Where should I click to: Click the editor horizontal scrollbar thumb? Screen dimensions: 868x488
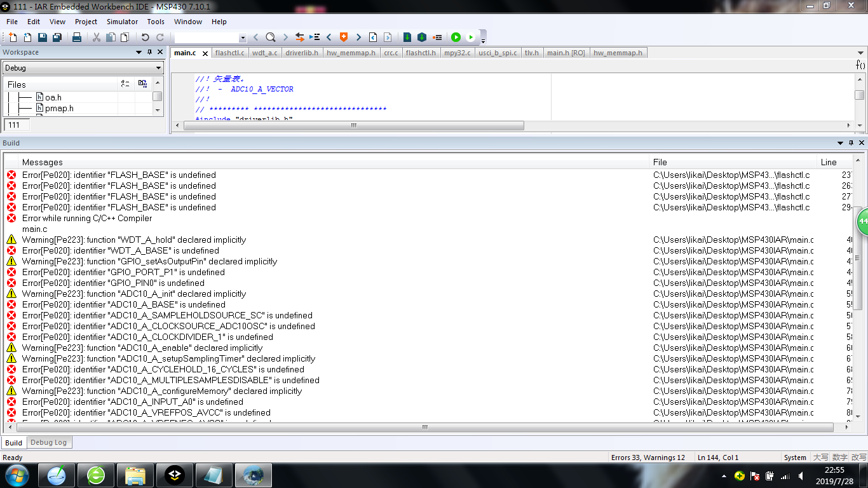(x=354, y=126)
